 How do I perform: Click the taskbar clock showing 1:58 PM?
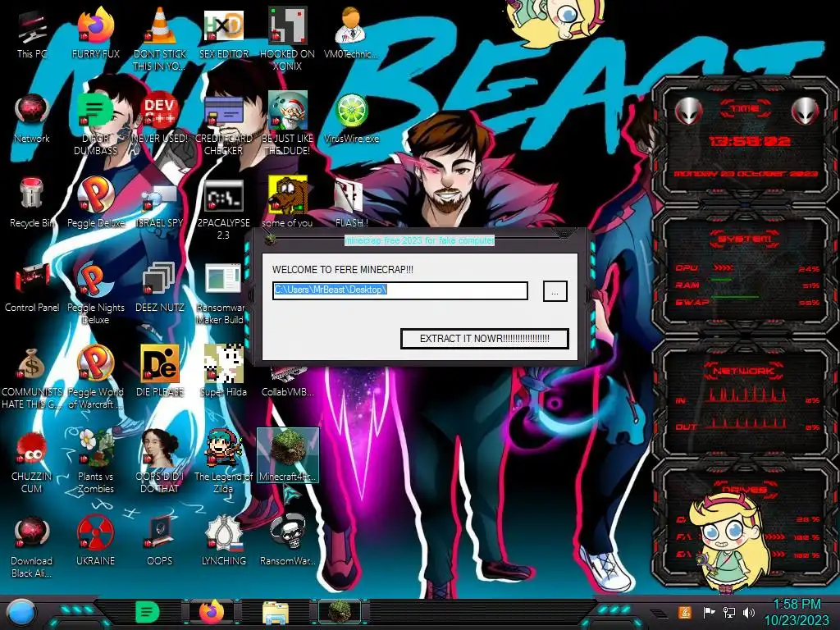(797, 612)
